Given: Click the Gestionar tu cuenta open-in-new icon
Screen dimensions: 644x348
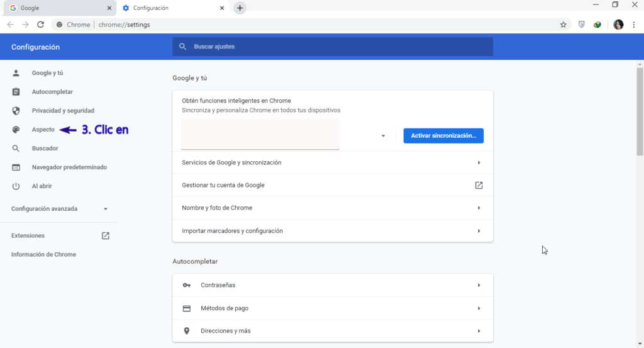Looking at the screenshot, I should coord(479,185).
